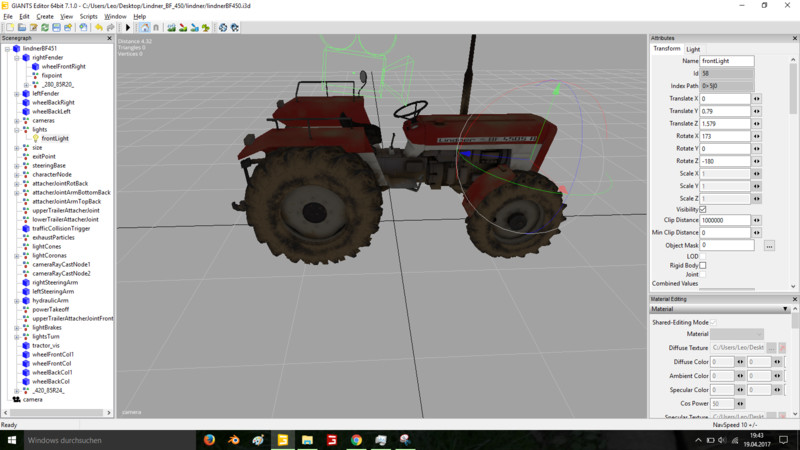800x450 pixels.
Task: Switch to the Light tab
Action: (x=693, y=49)
